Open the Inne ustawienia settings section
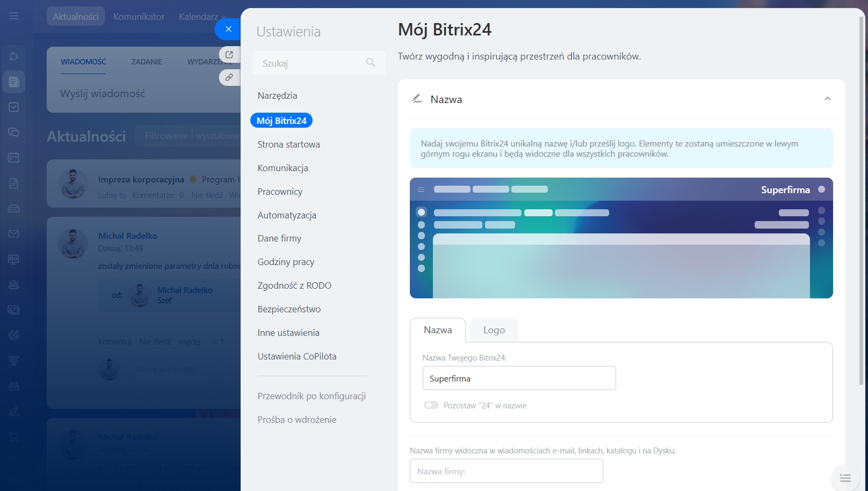This screenshot has width=868, height=491. (x=288, y=333)
